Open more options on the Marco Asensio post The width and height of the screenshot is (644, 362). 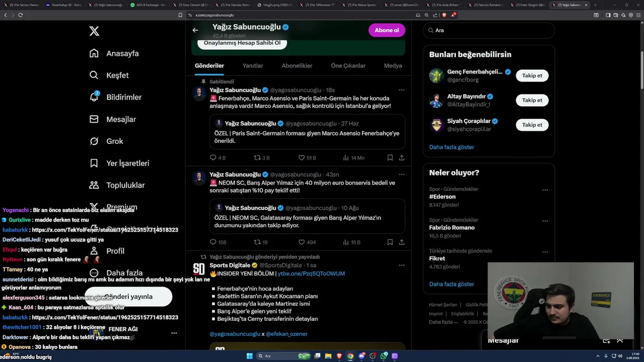[401, 90]
